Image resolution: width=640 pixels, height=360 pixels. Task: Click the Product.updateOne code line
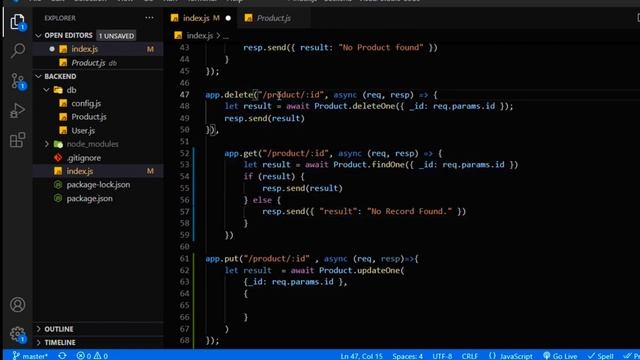click(x=314, y=271)
